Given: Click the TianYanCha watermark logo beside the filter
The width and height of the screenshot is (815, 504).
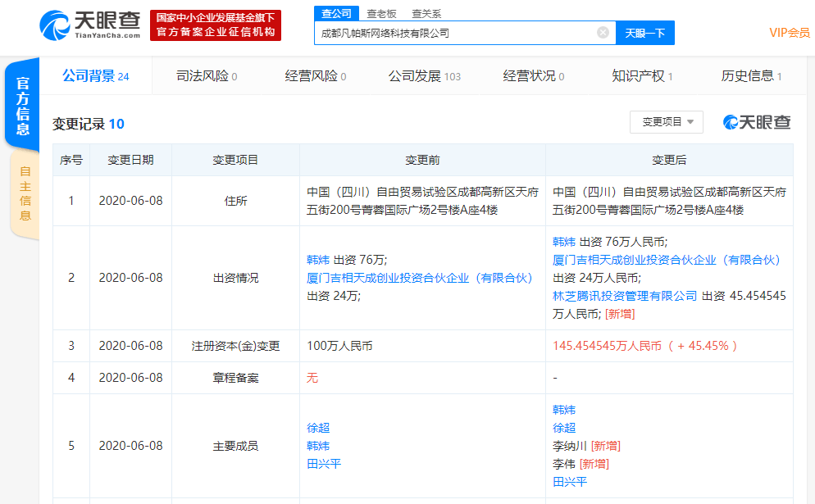Looking at the screenshot, I should coord(757,122).
